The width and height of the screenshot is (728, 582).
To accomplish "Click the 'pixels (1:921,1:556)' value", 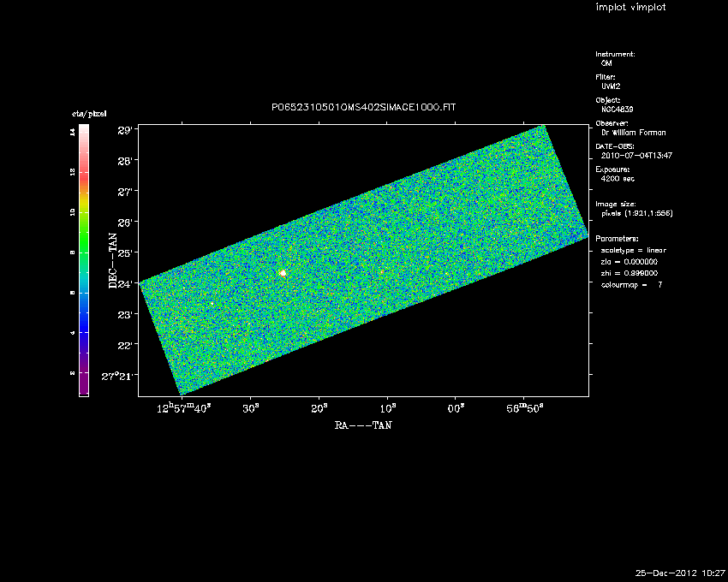I will 637,213.
